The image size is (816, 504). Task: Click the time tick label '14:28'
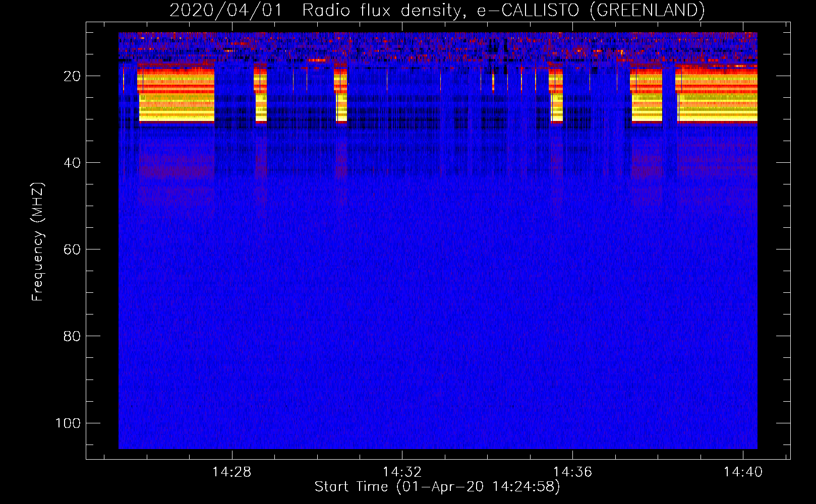(x=232, y=472)
